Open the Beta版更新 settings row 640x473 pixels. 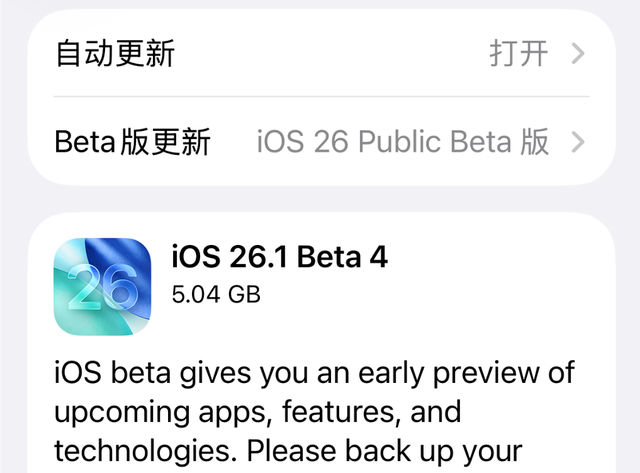(x=132, y=142)
